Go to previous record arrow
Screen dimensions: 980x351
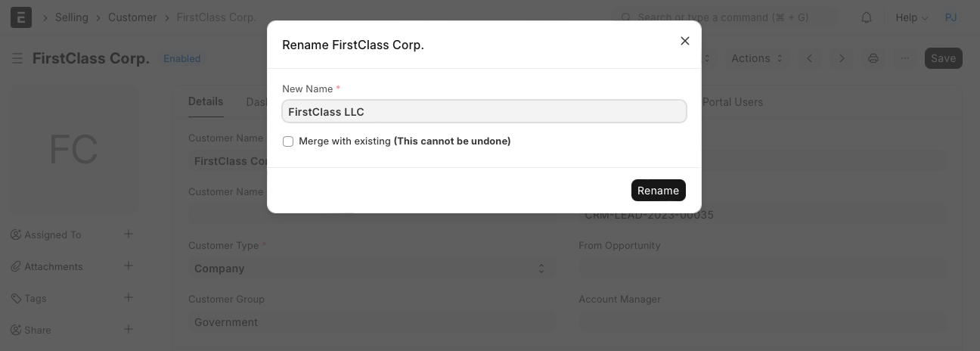click(810, 58)
